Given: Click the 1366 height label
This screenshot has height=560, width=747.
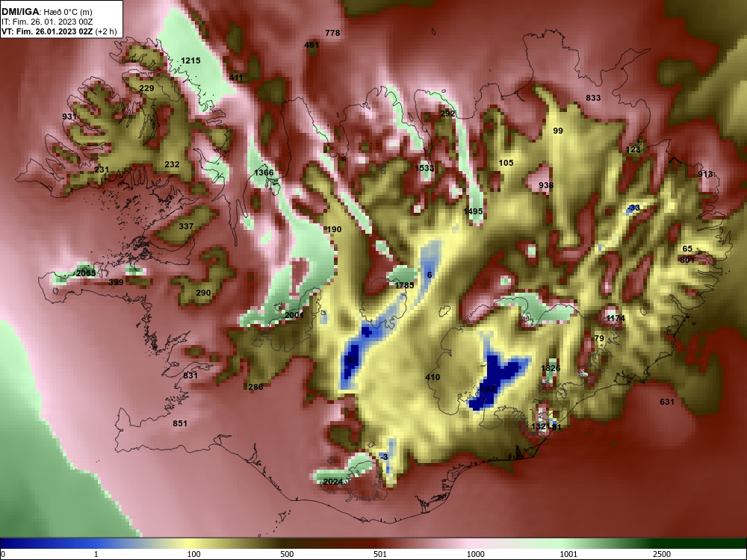Looking at the screenshot, I should click(x=264, y=172).
